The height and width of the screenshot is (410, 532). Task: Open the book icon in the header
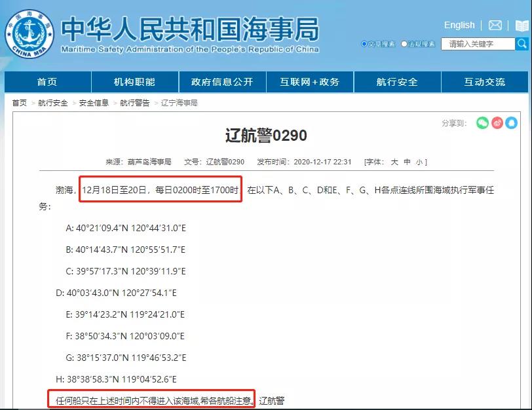coord(522,26)
